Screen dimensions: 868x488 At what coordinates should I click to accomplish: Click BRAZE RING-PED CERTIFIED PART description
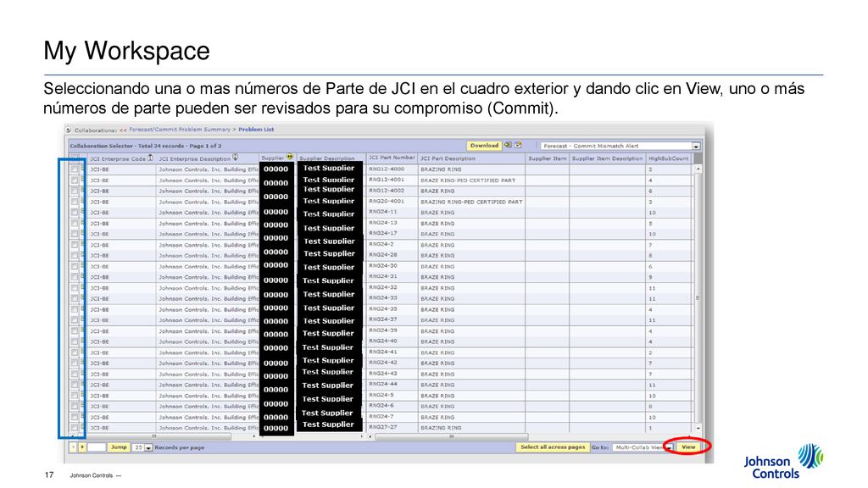point(468,180)
